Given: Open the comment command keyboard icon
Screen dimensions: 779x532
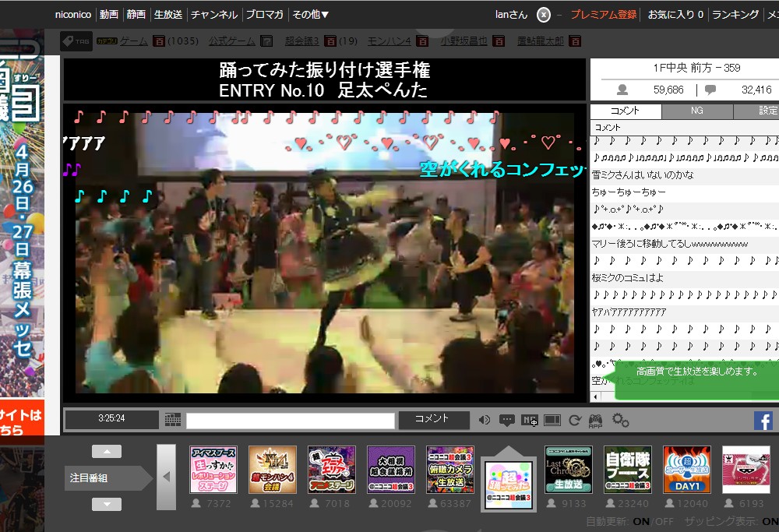Looking at the screenshot, I should click(x=173, y=420).
